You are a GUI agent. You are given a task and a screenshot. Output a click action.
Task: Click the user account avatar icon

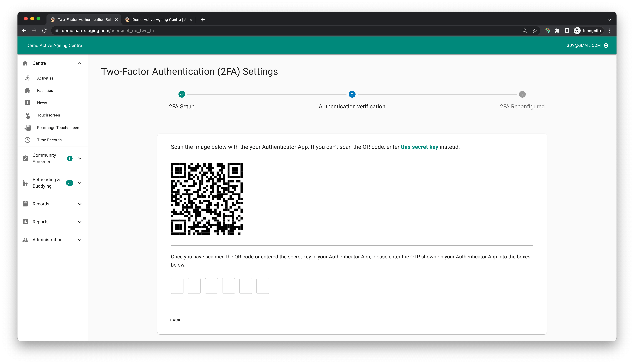click(606, 46)
